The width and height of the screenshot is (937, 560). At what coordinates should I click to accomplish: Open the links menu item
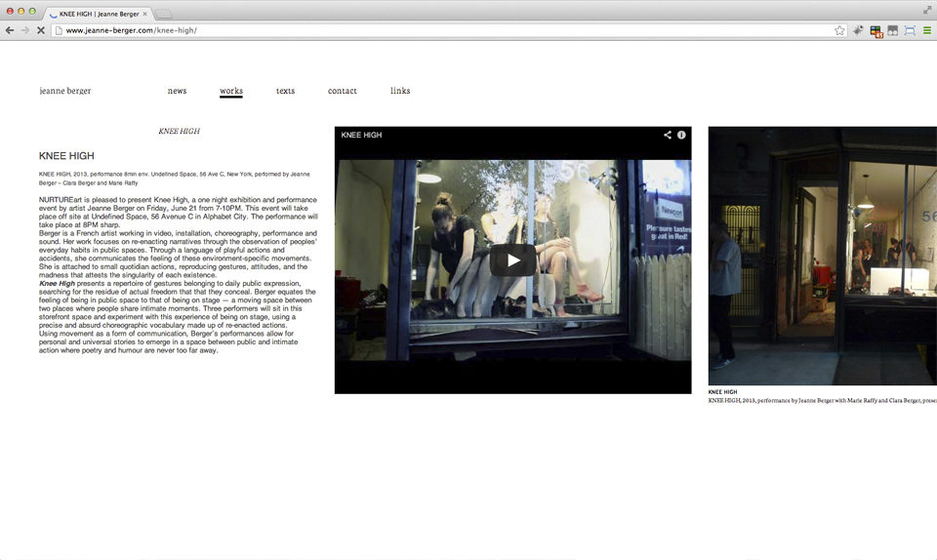click(x=400, y=91)
